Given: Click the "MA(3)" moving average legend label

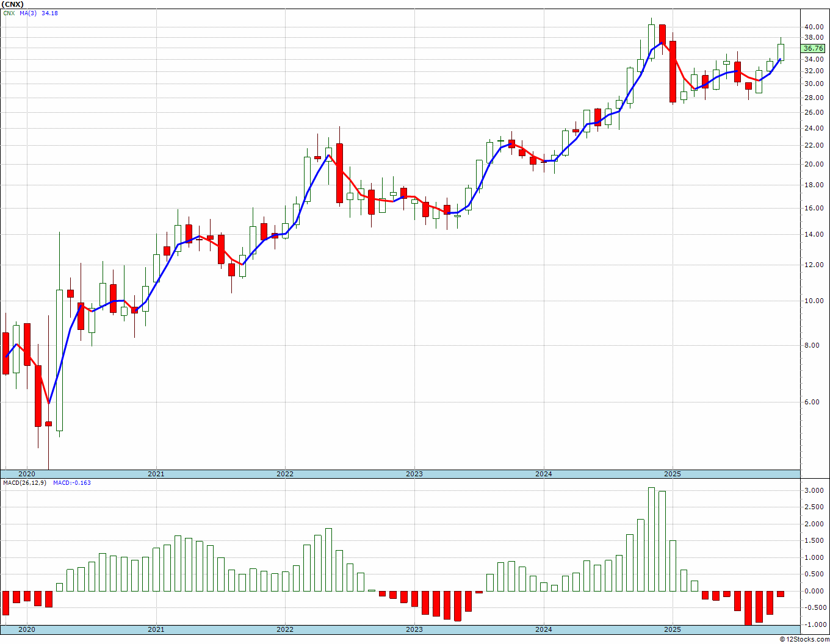Looking at the screenshot, I should (x=29, y=13).
